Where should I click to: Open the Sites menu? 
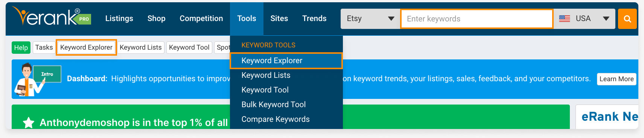point(279,18)
